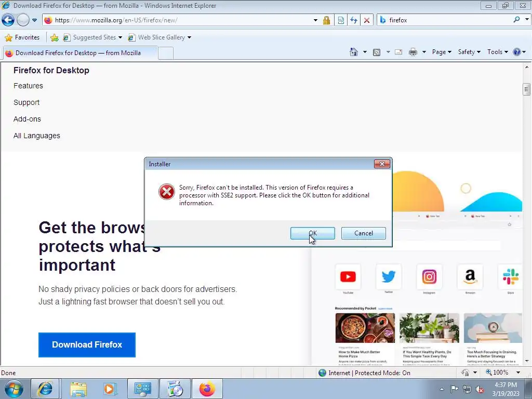
Task: Click the Home icon in command bar
Action: (x=353, y=52)
